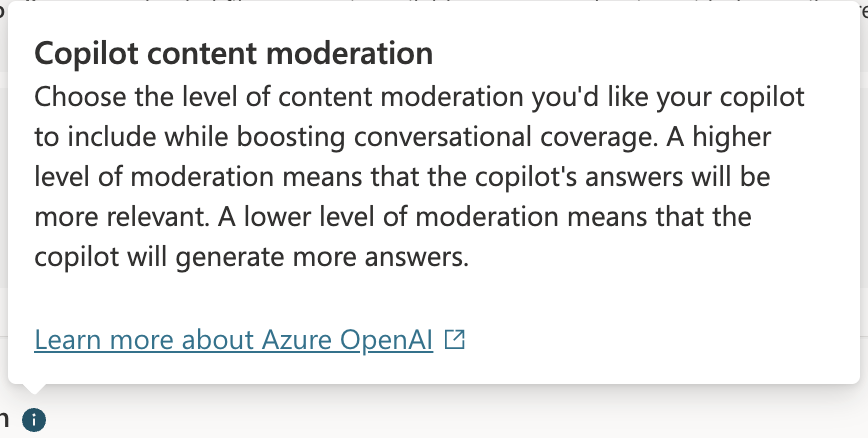Click the empty tooltip area above the link
868x438 pixels.
pyautogui.click(x=432, y=299)
